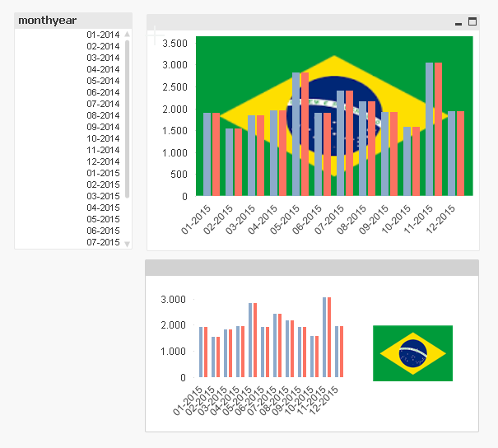
Task: Click the monthyear list box scroll-up arrow
Action: (128, 34)
